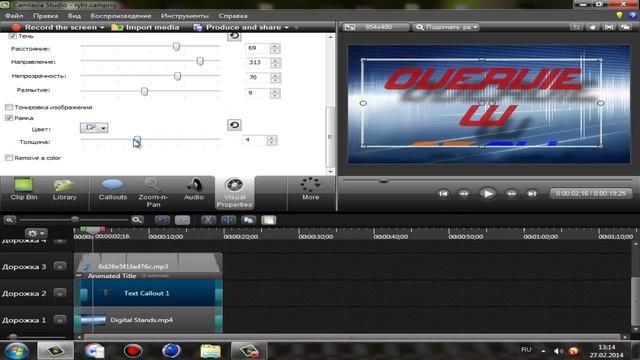The image size is (640, 360).
Task: Jump to next clip in preview
Action: pyautogui.click(x=532, y=193)
